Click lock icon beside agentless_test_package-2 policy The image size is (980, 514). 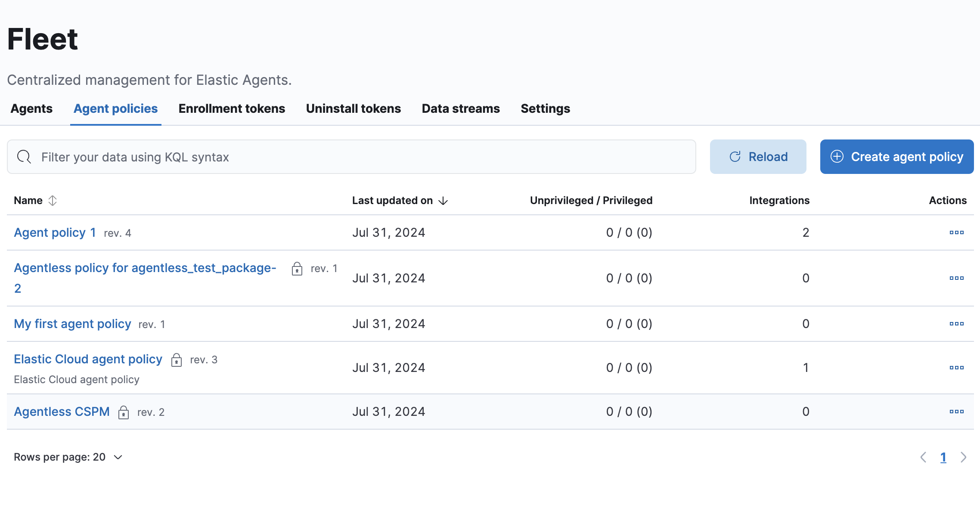[x=297, y=268]
